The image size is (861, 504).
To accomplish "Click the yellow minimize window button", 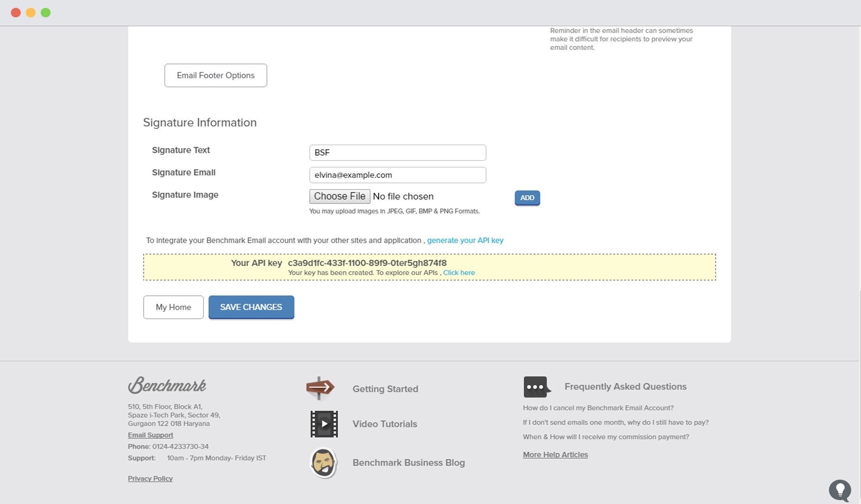I will point(31,13).
